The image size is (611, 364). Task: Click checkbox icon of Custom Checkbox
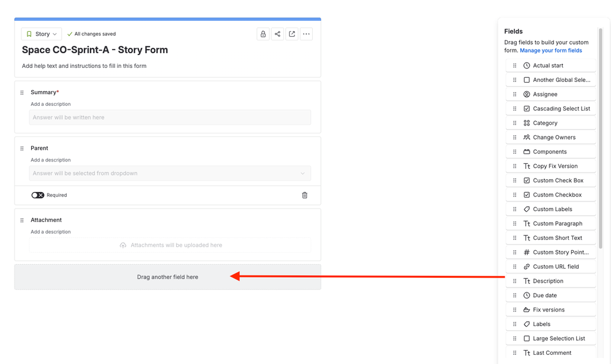tap(527, 195)
